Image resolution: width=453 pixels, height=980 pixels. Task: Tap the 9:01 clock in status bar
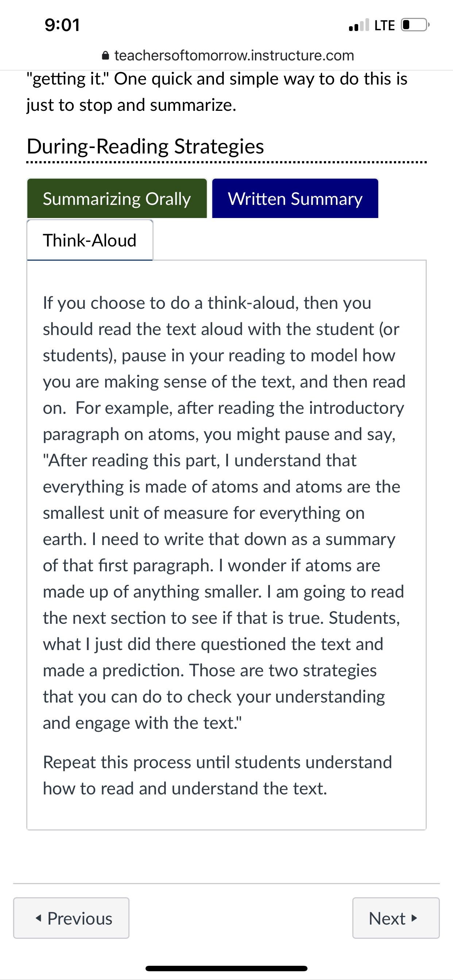pos(62,25)
